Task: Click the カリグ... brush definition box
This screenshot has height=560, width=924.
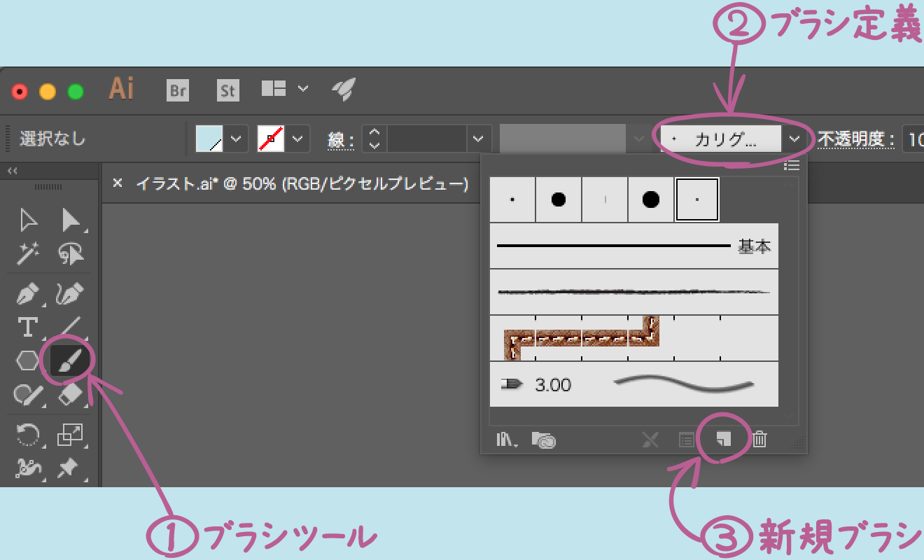Action: tap(721, 139)
